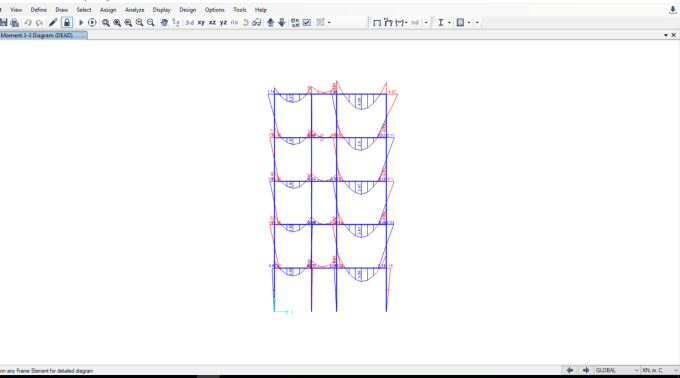Viewport: 680px width, 378px height.
Task: Redo the last undone action
Action: click(39, 23)
